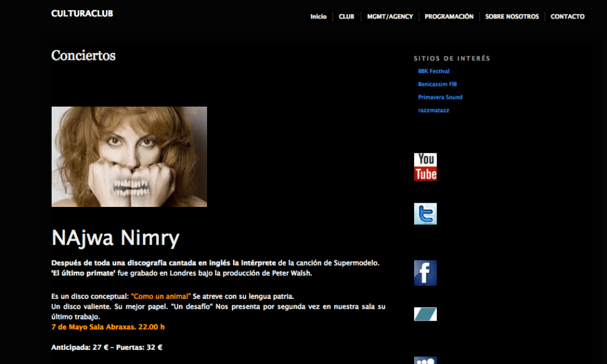Click the Bandcamp parallelogram icon
607x364 pixels.
click(x=425, y=314)
